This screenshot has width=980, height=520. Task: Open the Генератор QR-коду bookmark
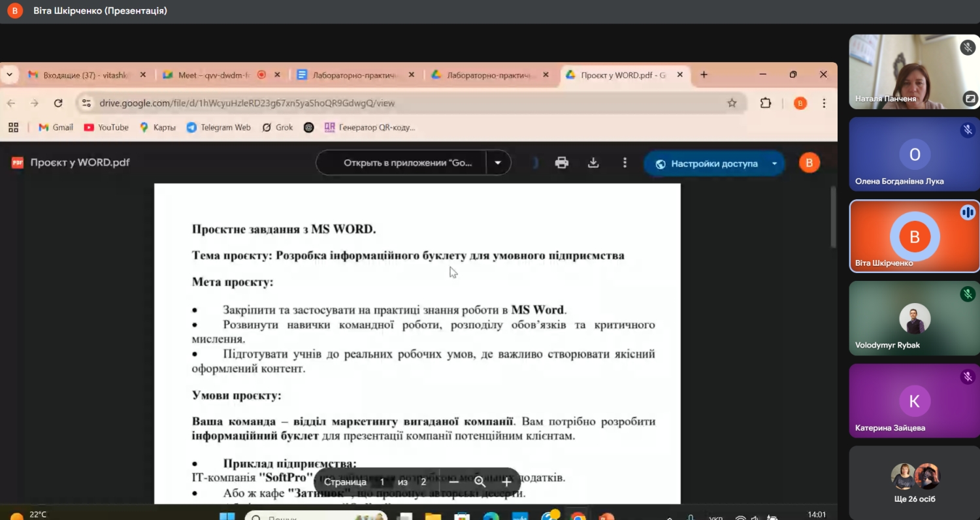coord(369,127)
